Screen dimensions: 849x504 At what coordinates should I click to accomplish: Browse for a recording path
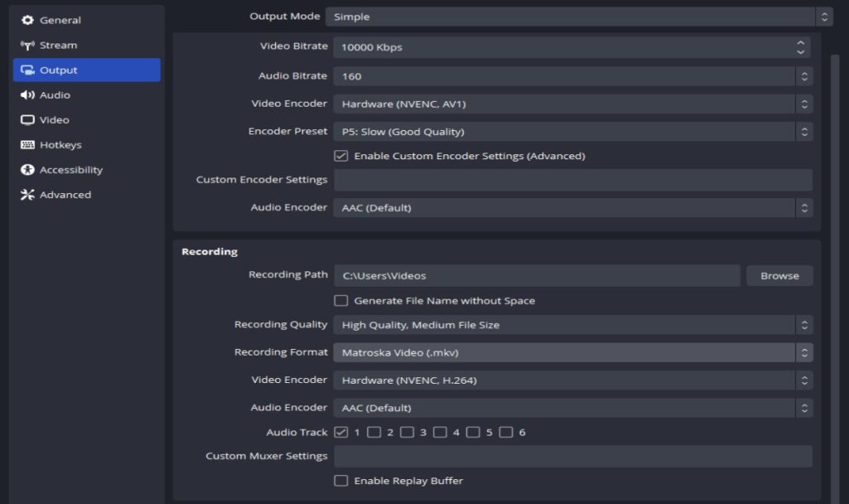[779, 275]
